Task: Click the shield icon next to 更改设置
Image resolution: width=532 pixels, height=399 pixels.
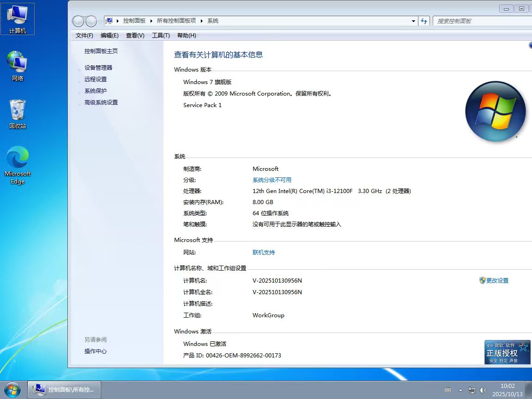Action: coord(482,280)
